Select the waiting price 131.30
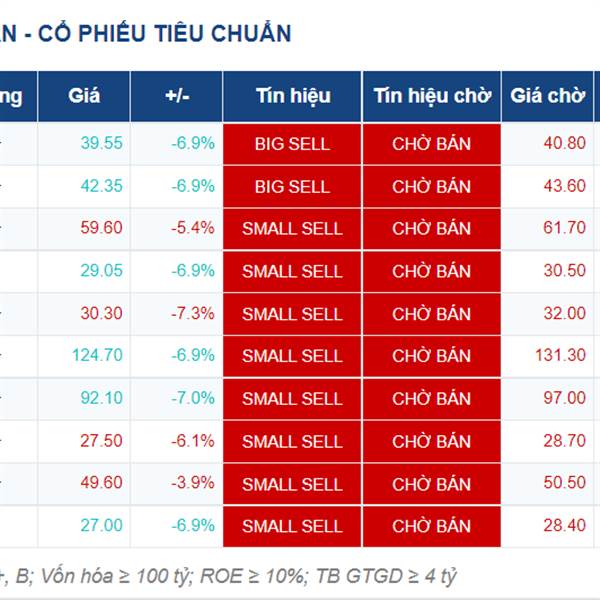 [561, 355]
